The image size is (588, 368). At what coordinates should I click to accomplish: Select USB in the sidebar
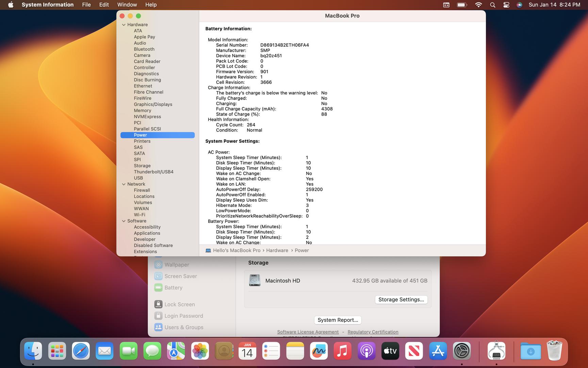coord(138,178)
